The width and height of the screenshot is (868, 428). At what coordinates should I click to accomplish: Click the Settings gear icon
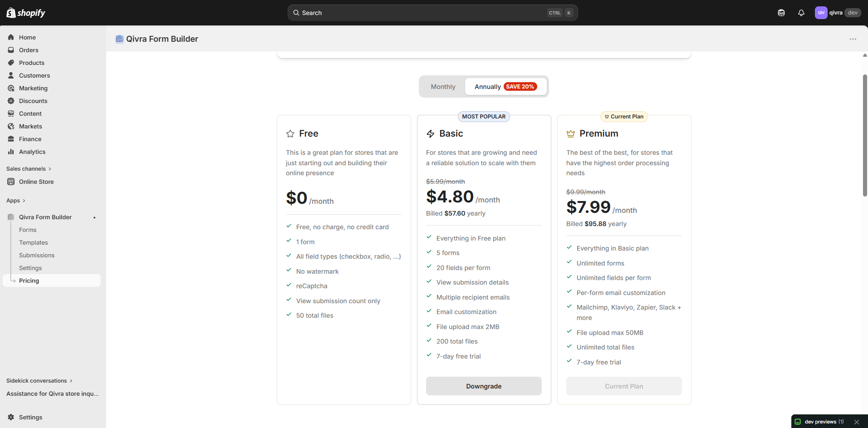11,417
